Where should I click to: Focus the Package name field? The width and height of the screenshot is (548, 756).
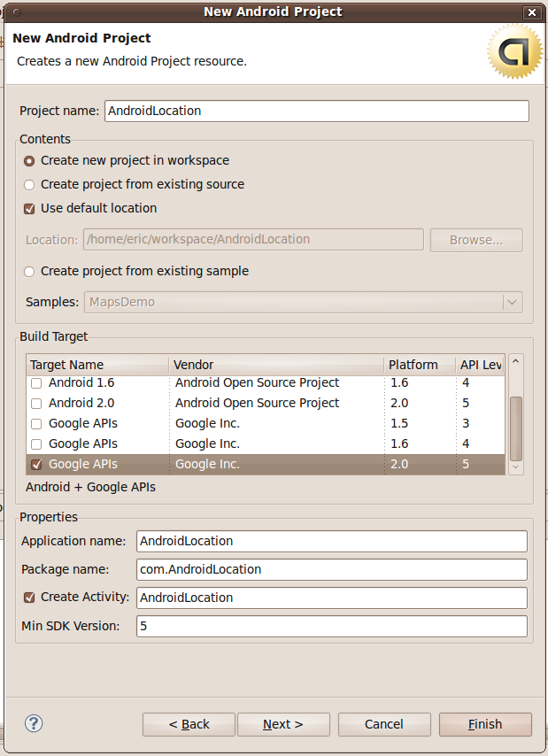click(332, 569)
